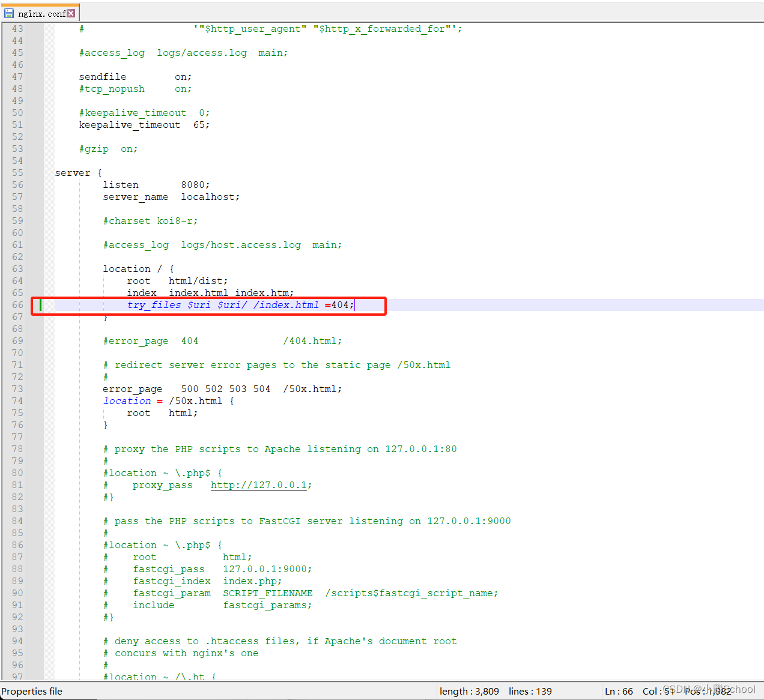
Task: Click 'try_files' keyword on line 66
Action: click(x=154, y=305)
